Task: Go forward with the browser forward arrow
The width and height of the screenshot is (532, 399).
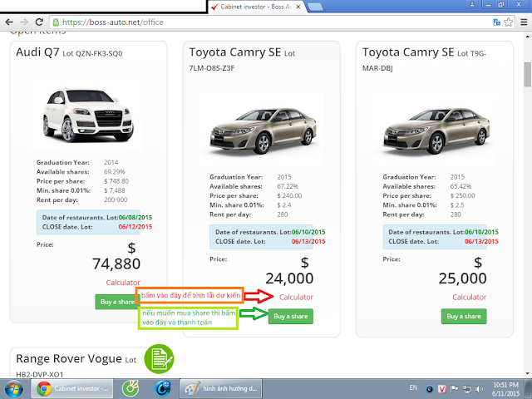Action: (x=24, y=22)
